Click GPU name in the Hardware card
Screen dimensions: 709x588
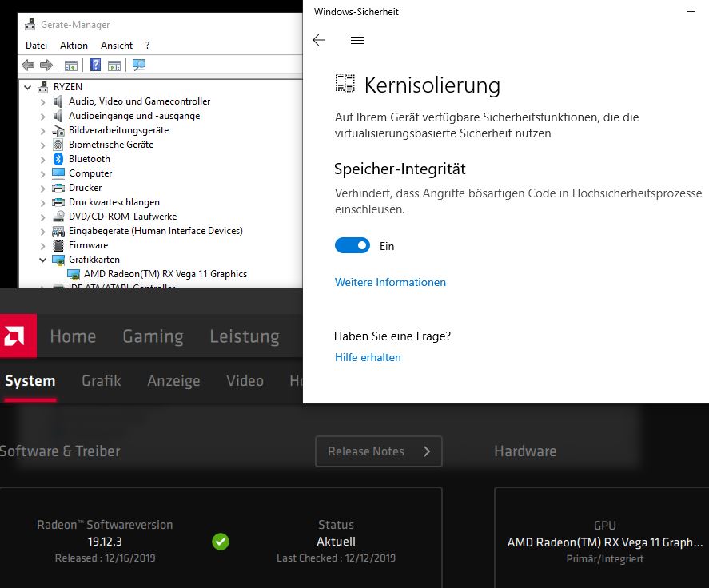click(605, 542)
